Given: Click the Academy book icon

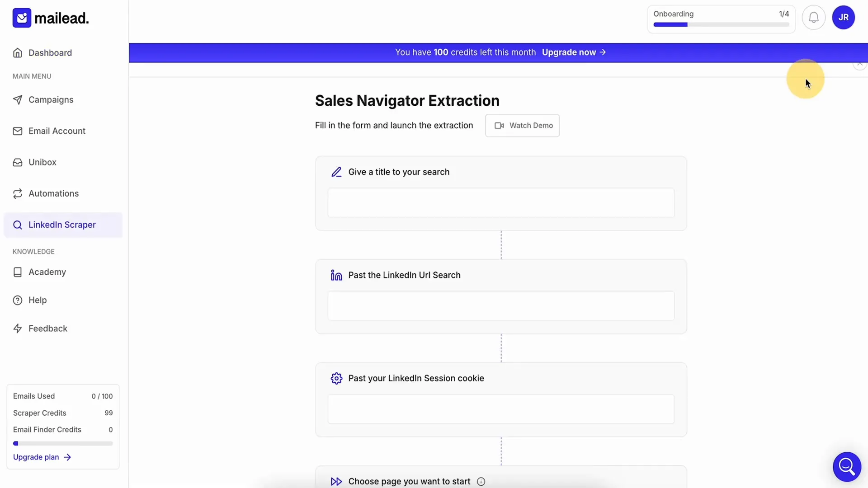Looking at the screenshot, I should tap(18, 272).
